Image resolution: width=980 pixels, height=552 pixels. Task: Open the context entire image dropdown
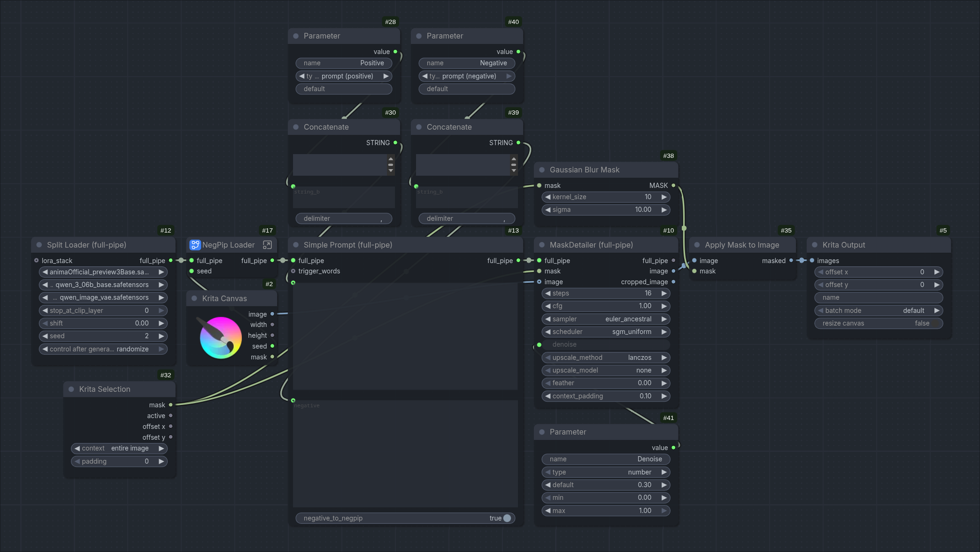pyautogui.click(x=119, y=448)
